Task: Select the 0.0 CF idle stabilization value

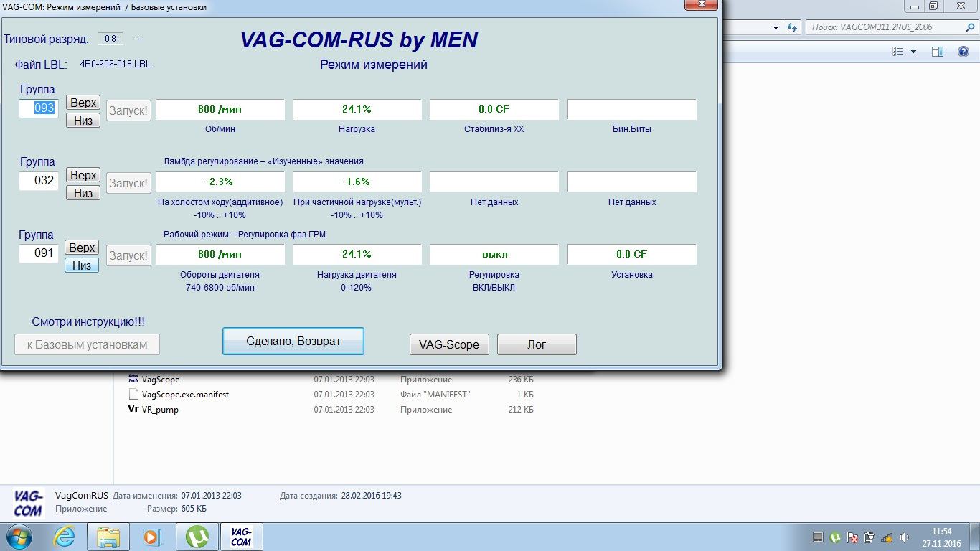Action: tap(494, 110)
